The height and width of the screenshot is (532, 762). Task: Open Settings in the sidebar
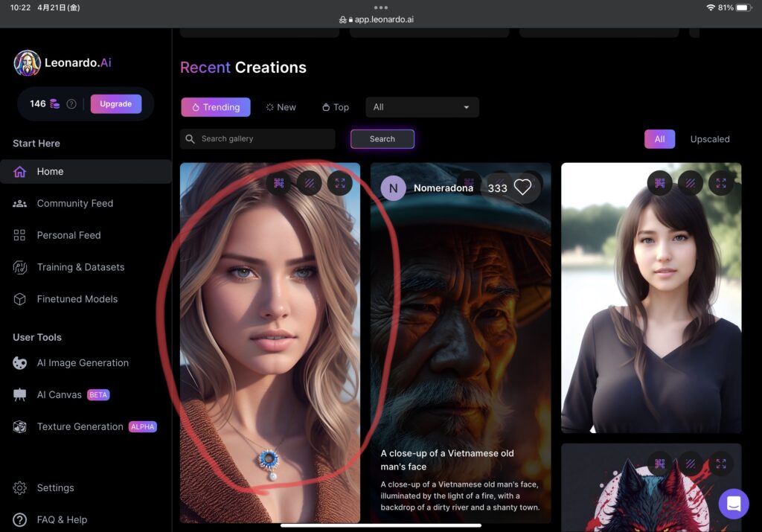click(x=55, y=488)
